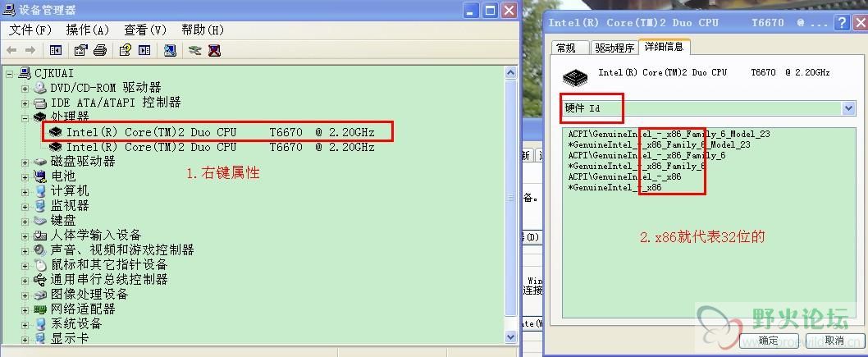Click the device tree scrollbar down arrow
This screenshot has width=868, height=357.
[x=511, y=336]
